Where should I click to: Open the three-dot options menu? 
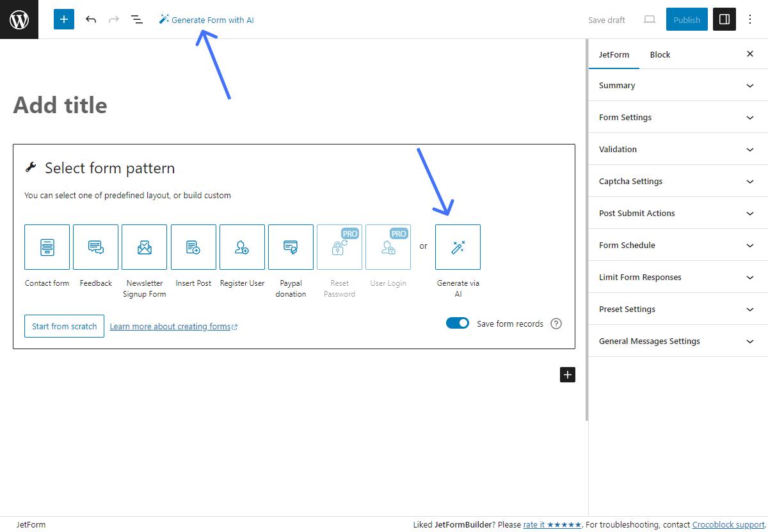click(x=751, y=20)
